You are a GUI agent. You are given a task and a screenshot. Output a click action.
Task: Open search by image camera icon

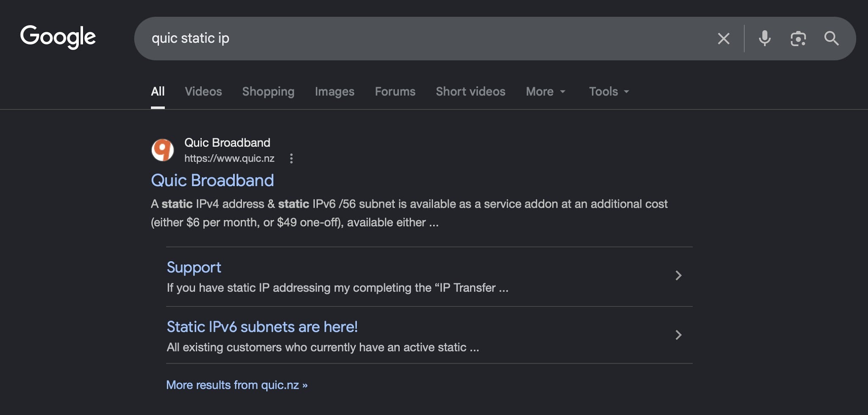[x=798, y=39]
